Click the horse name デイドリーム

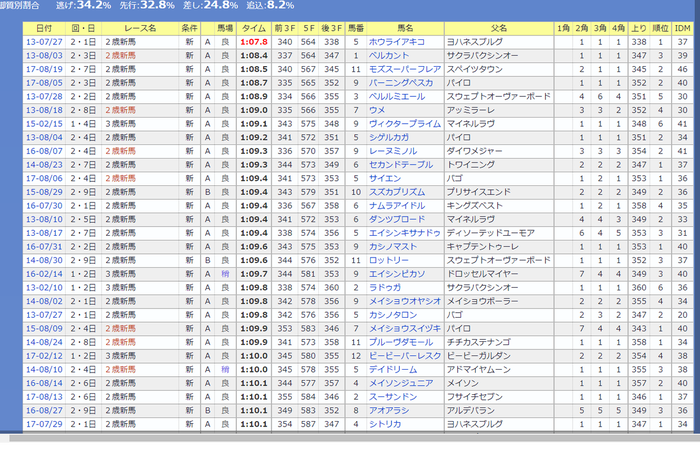pos(392,370)
